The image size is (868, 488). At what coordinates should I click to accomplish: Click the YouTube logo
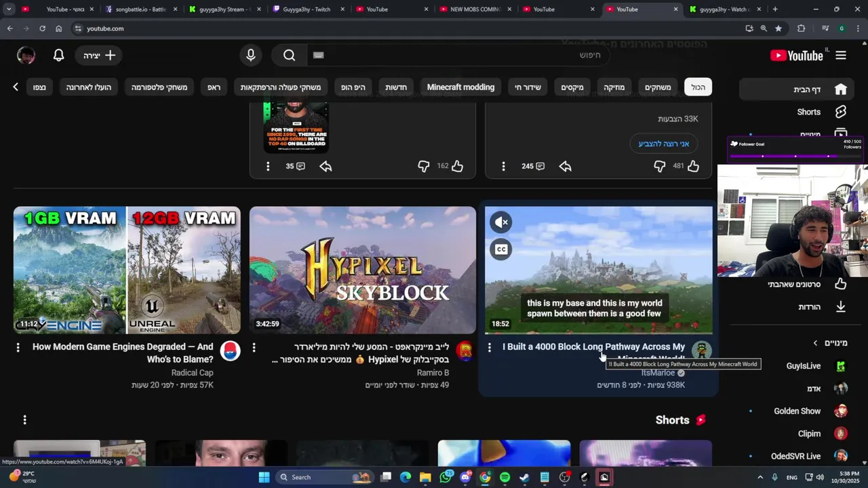797,56
